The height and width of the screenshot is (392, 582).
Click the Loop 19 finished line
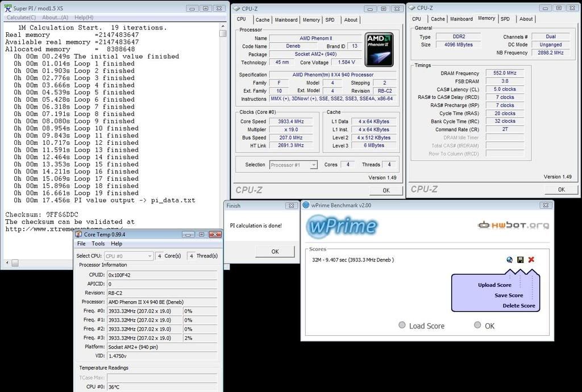76,193
